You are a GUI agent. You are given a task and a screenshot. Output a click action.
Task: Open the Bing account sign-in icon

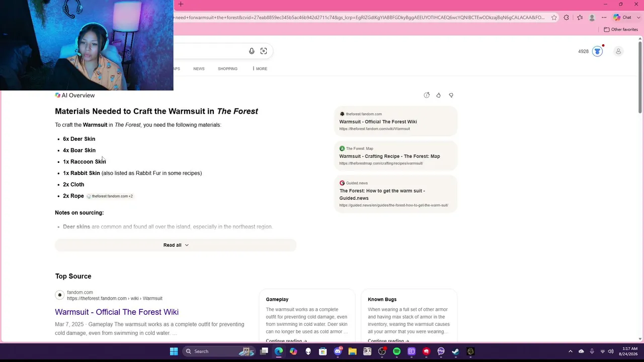pos(618,51)
